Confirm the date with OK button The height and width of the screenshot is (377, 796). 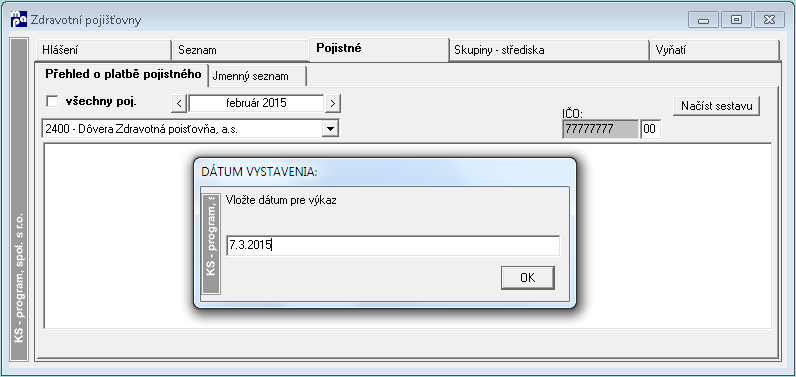(x=527, y=278)
